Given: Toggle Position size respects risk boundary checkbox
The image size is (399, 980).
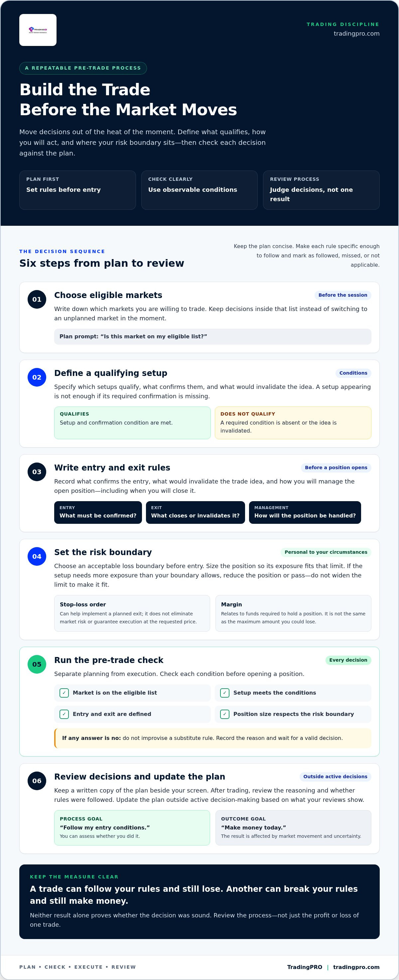Looking at the screenshot, I should pyautogui.click(x=224, y=715).
